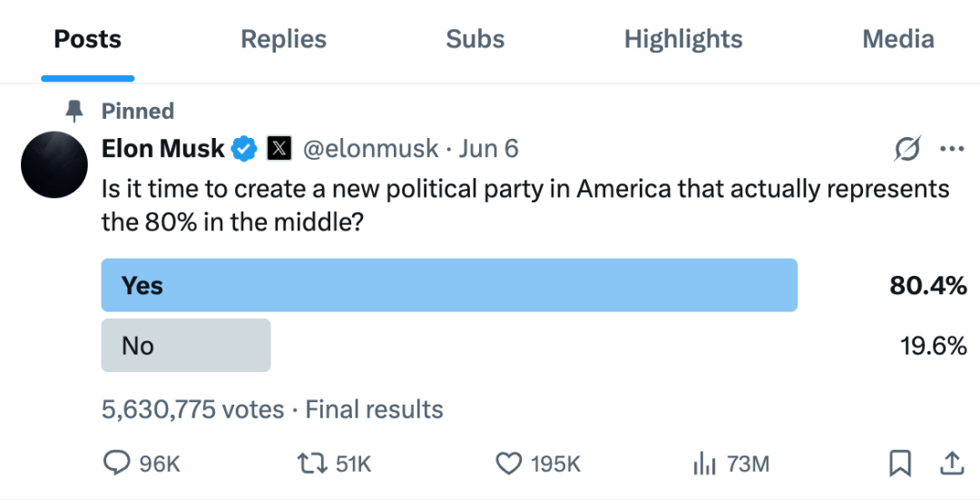The image size is (980, 500).
Task: Select the Media tab
Action: point(897,40)
